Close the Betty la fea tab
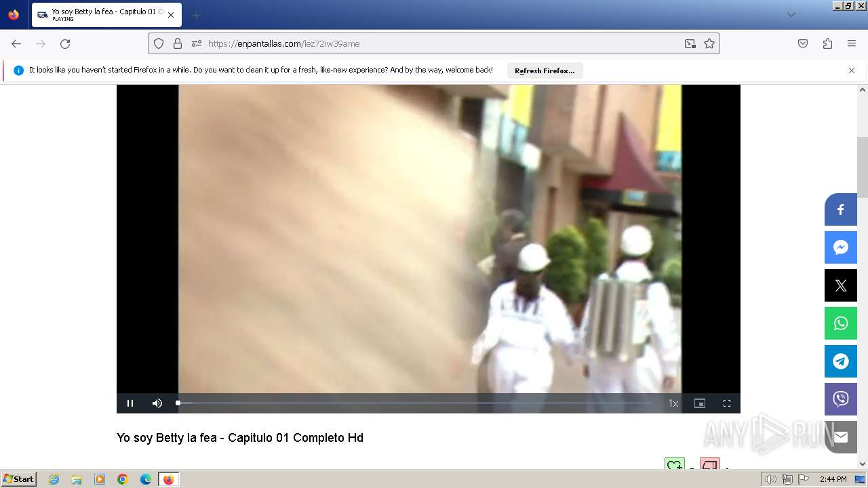868x488 pixels. click(x=171, y=15)
